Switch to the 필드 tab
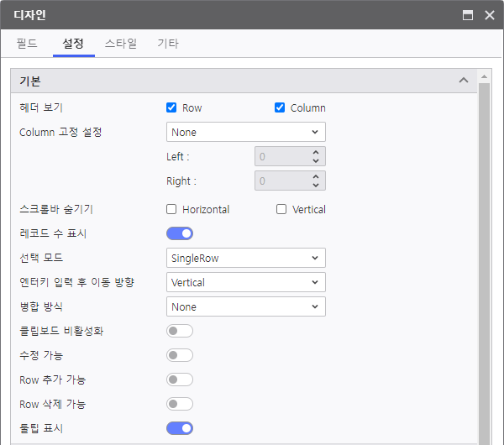Viewport: 504px width, 445px height. pyautogui.click(x=27, y=44)
